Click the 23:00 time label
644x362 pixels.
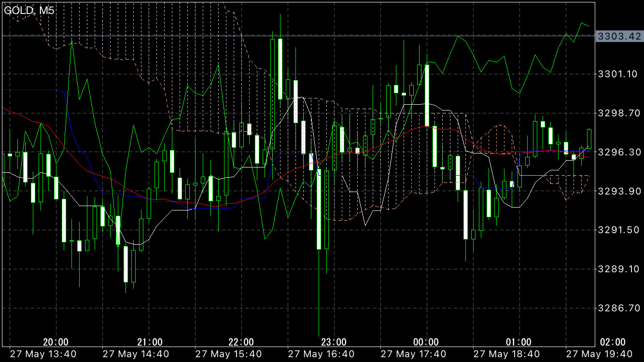[x=334, y=342]
